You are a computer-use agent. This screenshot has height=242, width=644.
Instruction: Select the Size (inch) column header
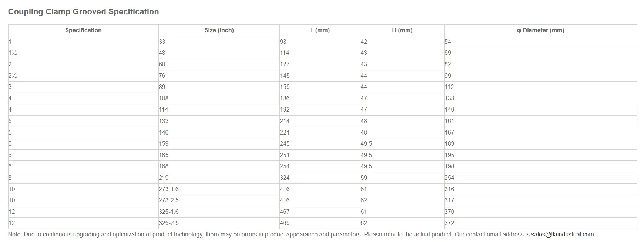tap(219, 30)
